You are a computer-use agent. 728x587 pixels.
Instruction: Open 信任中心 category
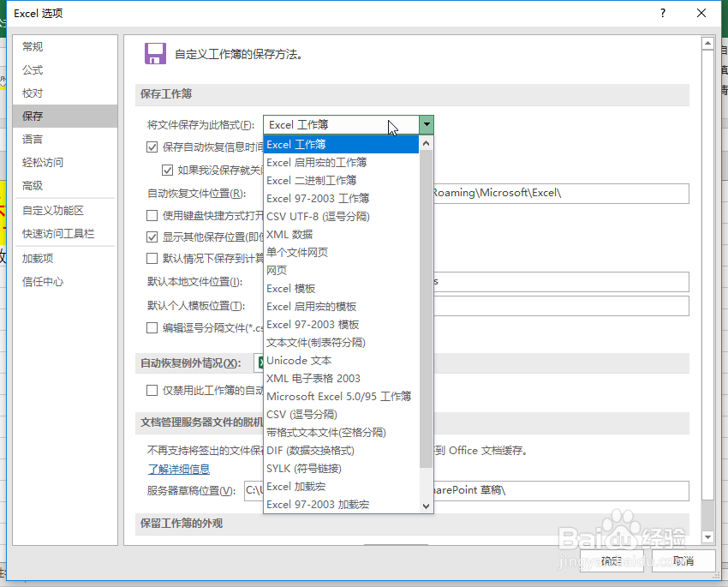click(x=65, y=281)
